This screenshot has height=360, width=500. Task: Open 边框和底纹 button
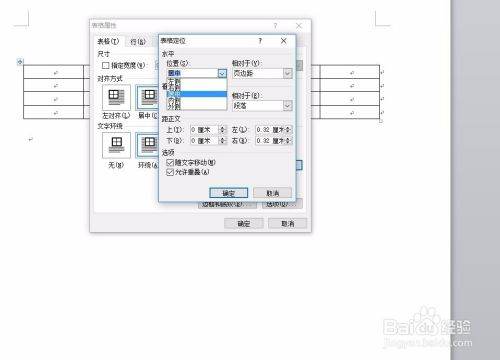tap(227, 205)
